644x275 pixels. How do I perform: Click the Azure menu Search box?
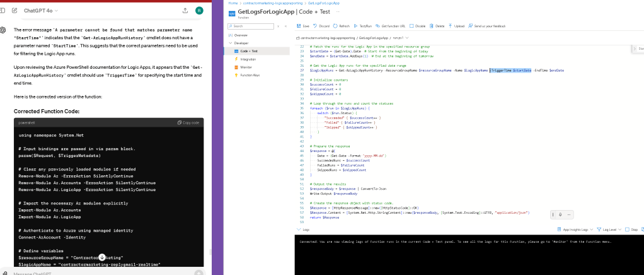pos(251,26)
